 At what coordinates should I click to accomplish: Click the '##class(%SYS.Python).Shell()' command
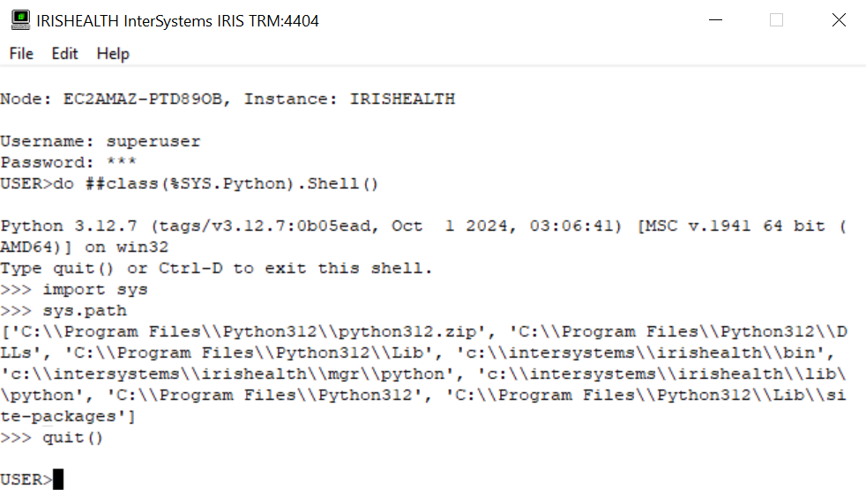click(232, 184)
